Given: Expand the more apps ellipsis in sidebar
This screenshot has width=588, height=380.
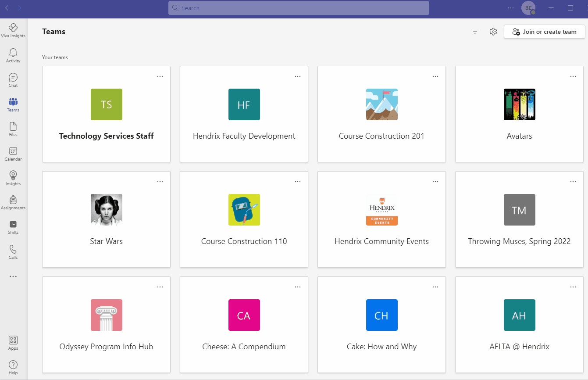Looking at the screenshot, I should pyautogui.click(x=13, y=276).
